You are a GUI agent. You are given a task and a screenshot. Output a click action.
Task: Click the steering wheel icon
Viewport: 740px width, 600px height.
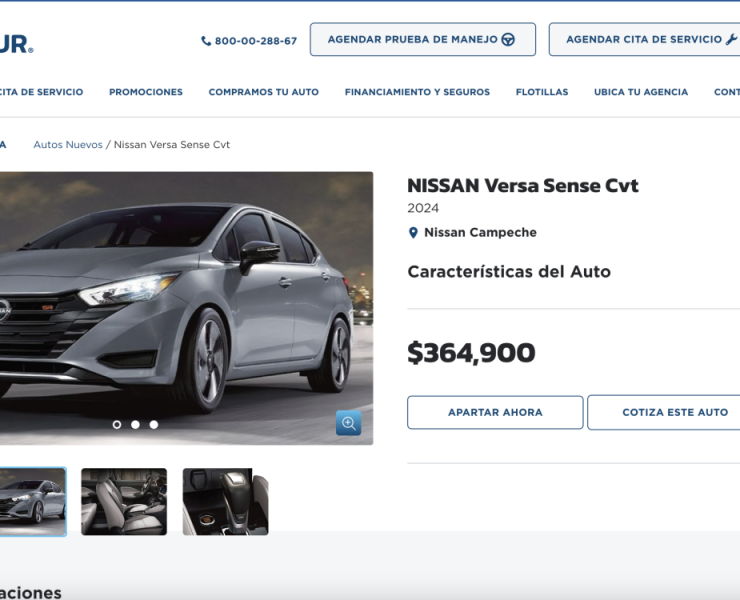(508, 39)
